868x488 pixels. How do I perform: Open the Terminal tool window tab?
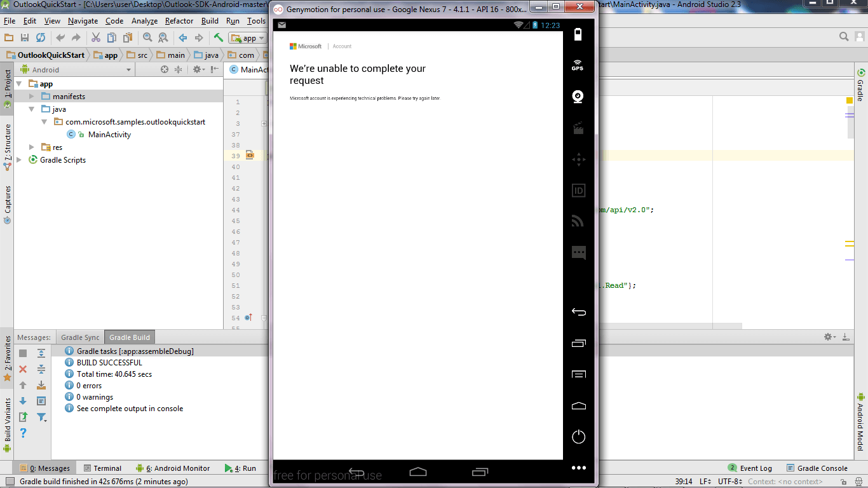102,468
